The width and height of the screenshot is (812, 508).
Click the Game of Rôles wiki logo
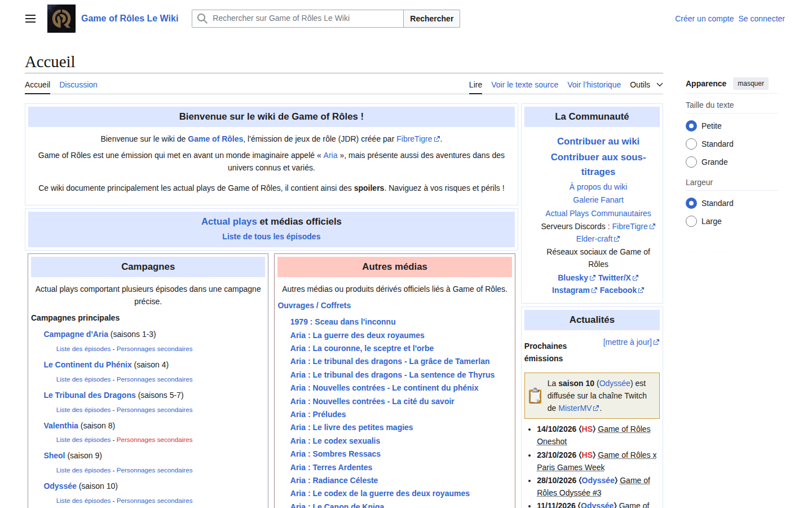[x=61, y=19]
